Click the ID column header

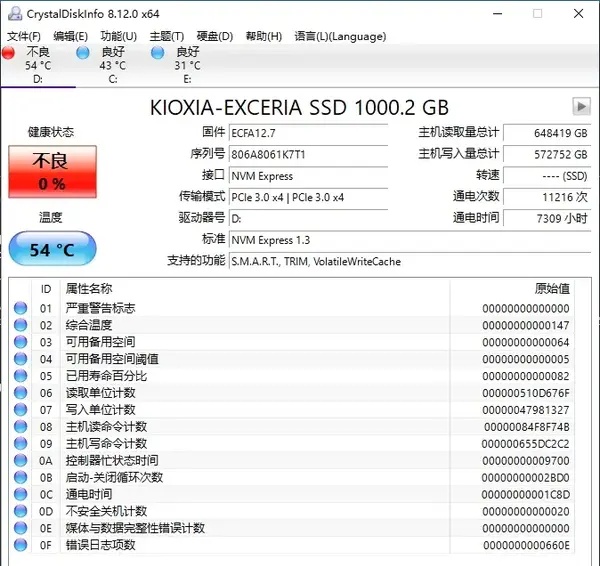coord(46,289)
